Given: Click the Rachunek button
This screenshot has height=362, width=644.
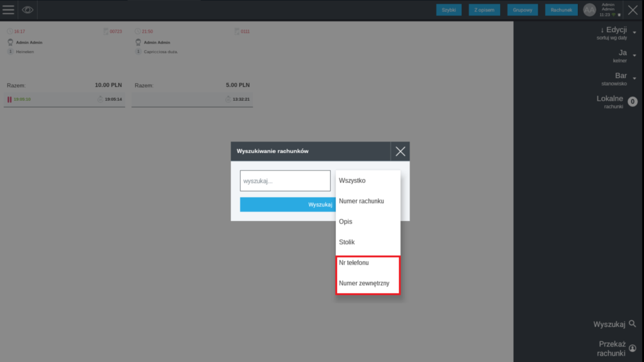Looking at the screenshot, I should click(x=561, y=10).
